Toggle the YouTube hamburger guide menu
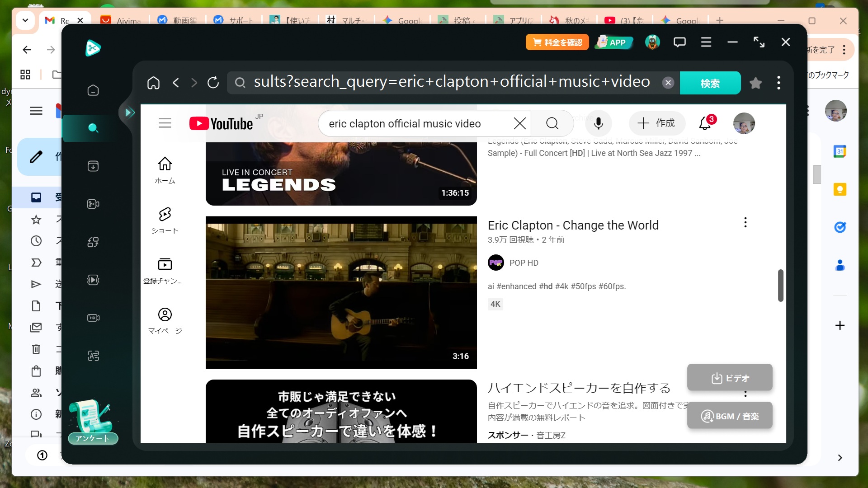Viewport: 868px width, 488px height. (x=165, y=123)
